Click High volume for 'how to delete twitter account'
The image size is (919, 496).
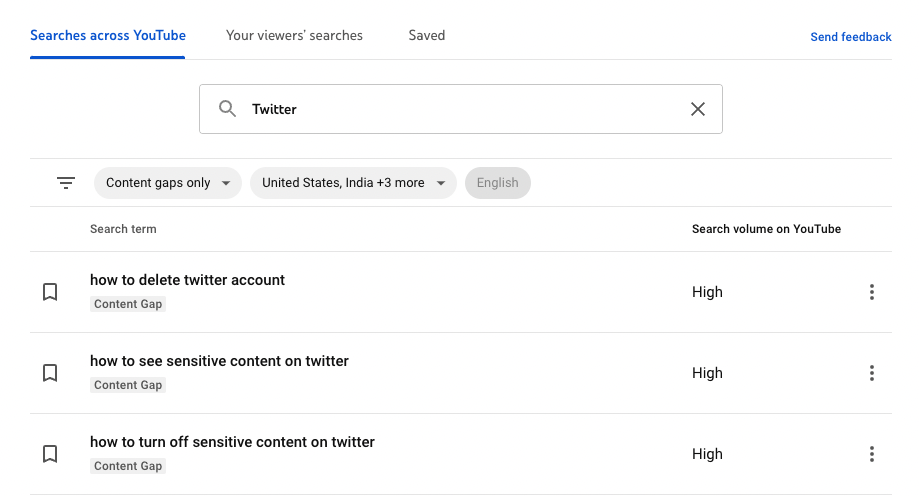(x=707, y=292)
